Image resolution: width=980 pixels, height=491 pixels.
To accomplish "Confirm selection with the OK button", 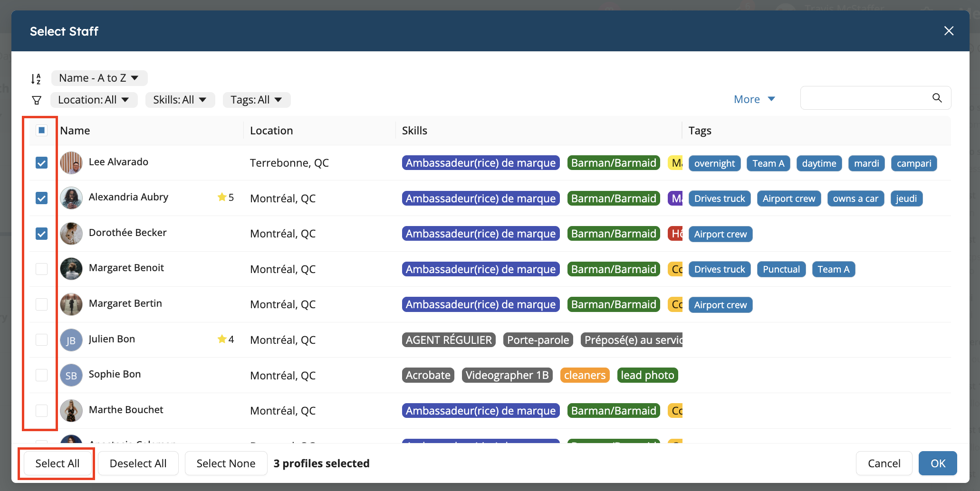I will pyautogui.click(x=937, y=463).
